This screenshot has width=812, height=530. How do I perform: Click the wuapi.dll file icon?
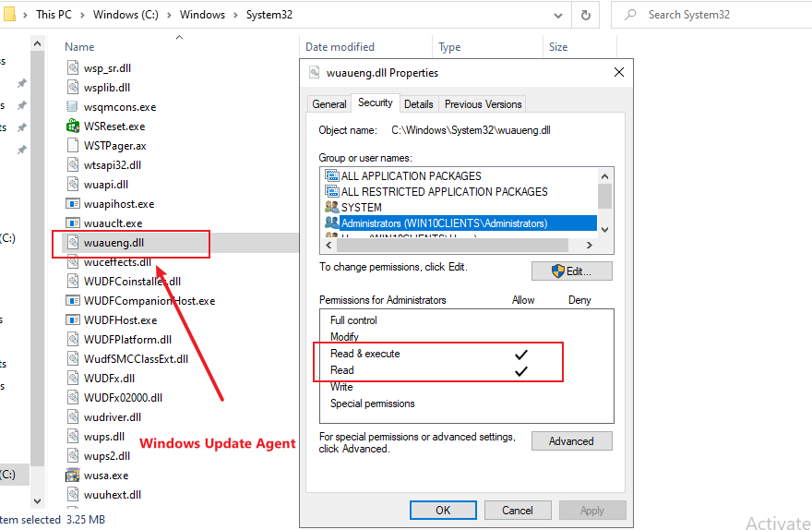[x=73, y=184]
